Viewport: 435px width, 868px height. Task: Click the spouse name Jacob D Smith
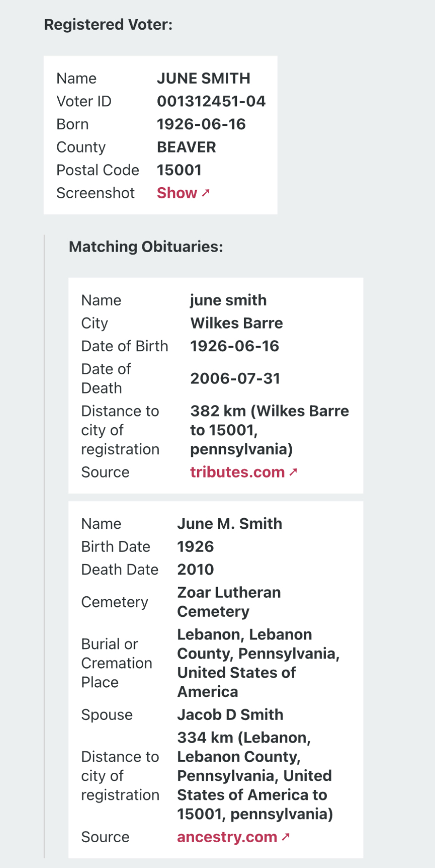[230, 714]
